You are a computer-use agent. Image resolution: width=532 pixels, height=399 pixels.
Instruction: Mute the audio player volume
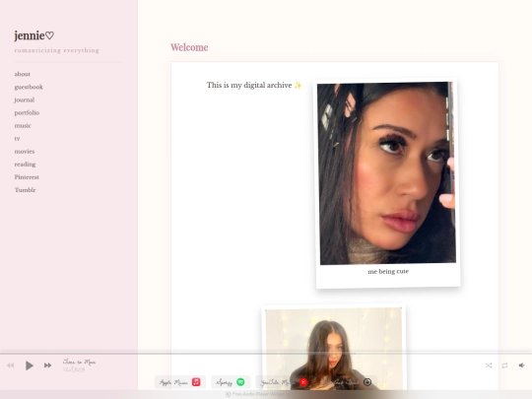point(522,366)
